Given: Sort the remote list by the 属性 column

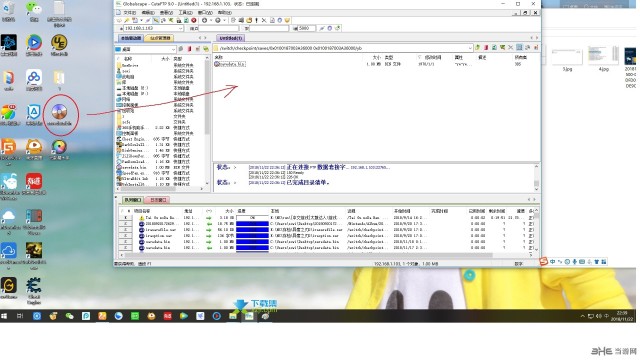Looking at the screenshot, I should tap(459, 58).
